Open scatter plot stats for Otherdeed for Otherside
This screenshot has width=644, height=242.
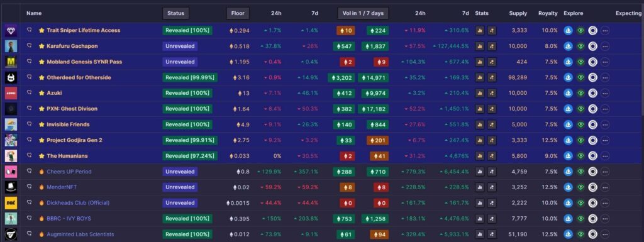pyautogui.click(x=492, y=77)
